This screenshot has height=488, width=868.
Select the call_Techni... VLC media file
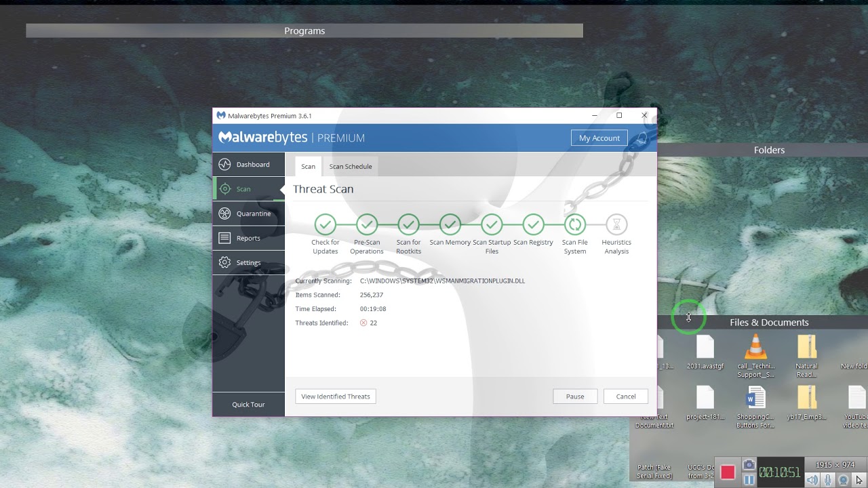tap(755, 357)
